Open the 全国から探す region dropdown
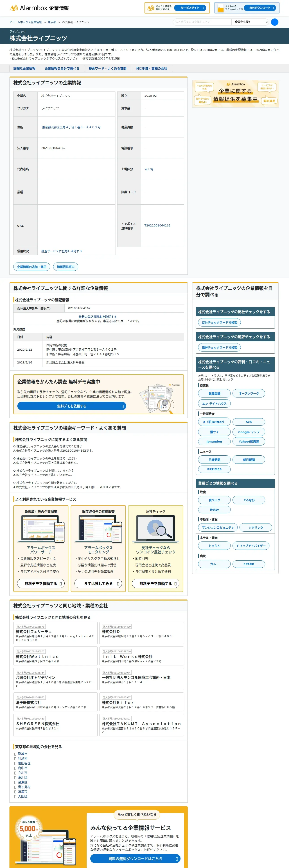The image size is (289, 868). pos(250,22)
